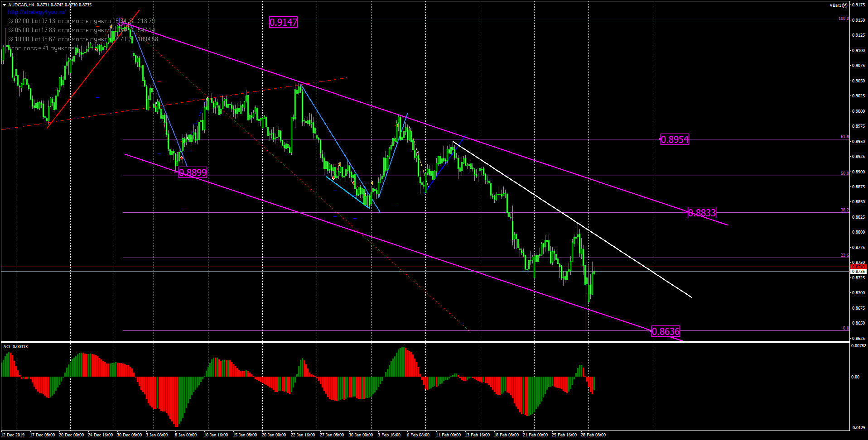Select the 0.9147 price label
The height and width of the screenshot is (440, 868).
283,22
